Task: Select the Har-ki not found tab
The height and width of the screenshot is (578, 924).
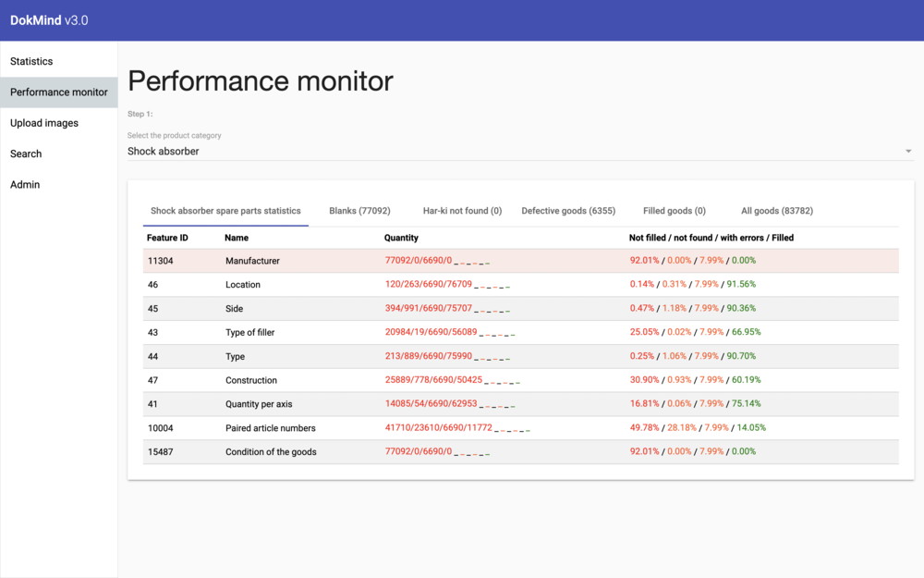Action: [x=462, y=211]
